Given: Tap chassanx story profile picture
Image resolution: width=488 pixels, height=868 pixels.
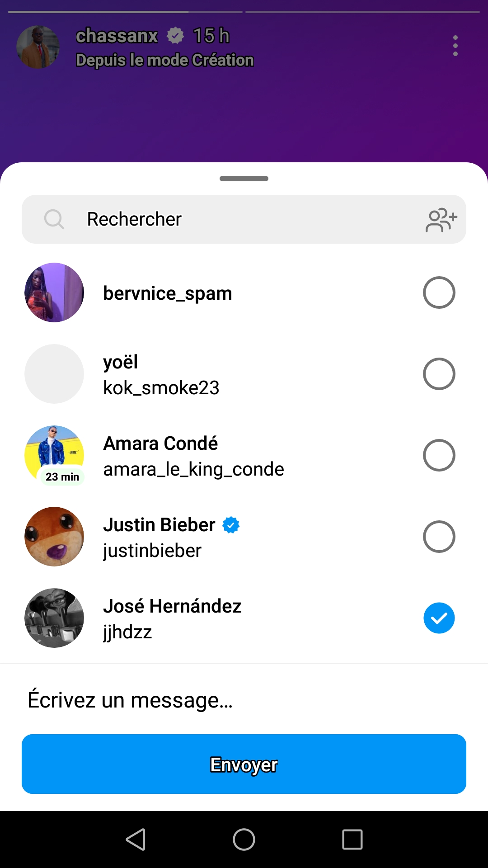Looking at the screenshot, I should [38, 47].
